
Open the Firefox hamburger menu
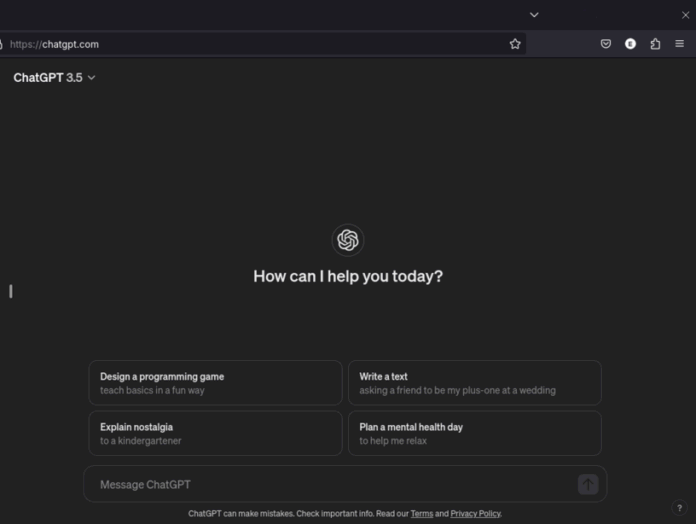click(680, 44)
